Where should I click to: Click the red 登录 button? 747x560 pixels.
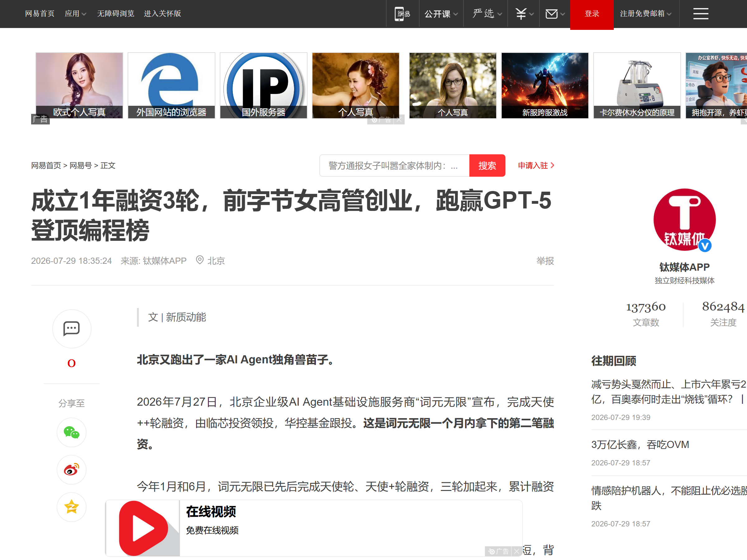(x=592, y=14)
